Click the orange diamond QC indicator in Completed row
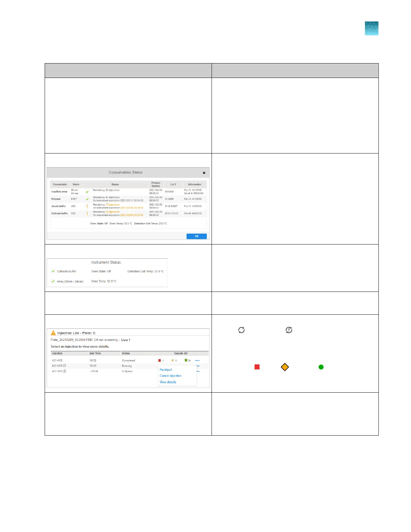This screenshot has width=411, height=532. [x=173, y=360]
